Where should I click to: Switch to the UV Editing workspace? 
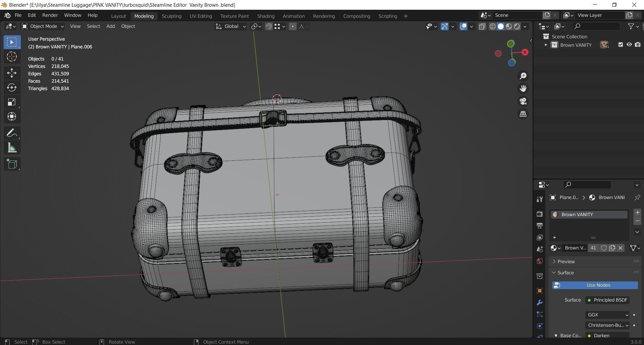tap(201, 16)
